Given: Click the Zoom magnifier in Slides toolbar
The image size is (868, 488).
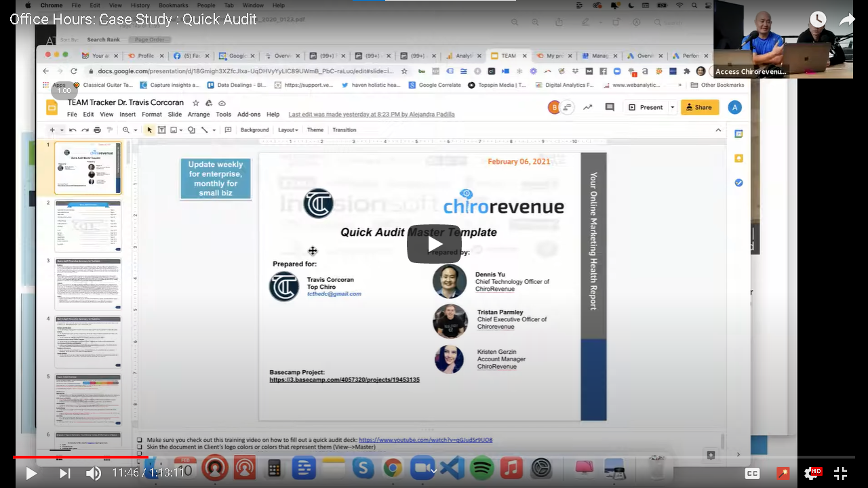Looking at the screenshot, I should (126, 129).
